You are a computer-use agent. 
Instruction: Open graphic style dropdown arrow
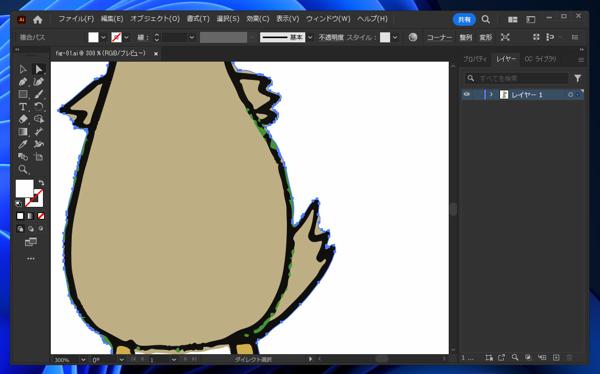395,38
